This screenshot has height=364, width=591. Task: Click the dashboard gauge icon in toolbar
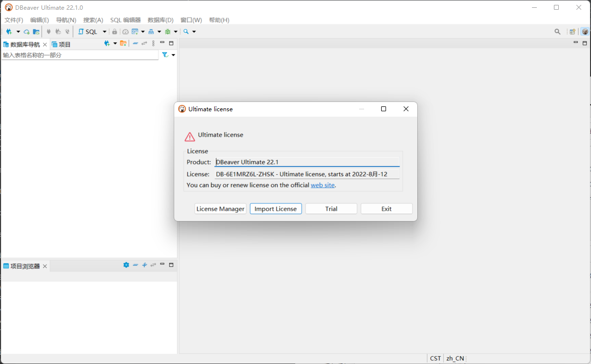point(125,32)
